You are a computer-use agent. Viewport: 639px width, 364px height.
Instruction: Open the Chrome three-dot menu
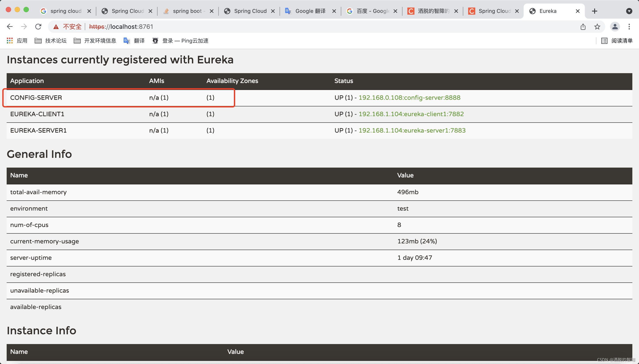629,27
